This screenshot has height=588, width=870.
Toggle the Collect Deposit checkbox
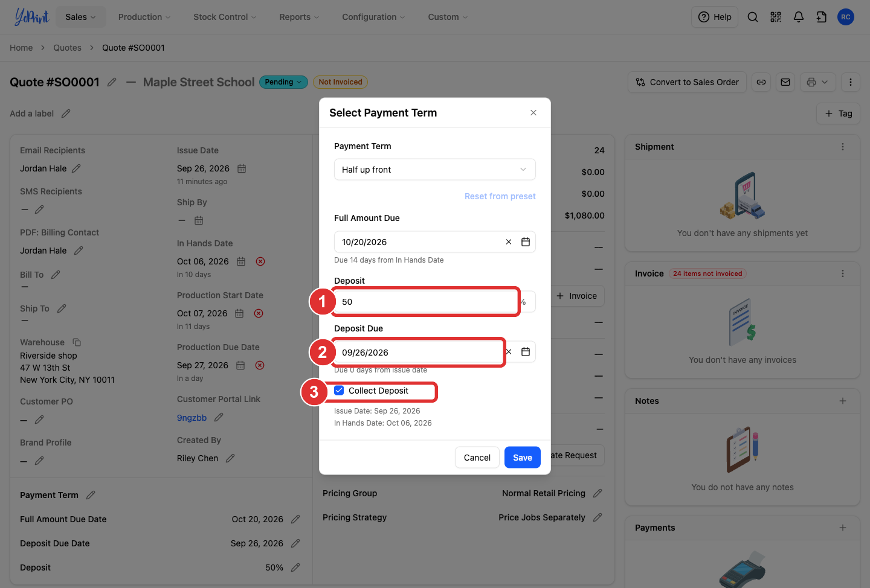click(340, 391)
